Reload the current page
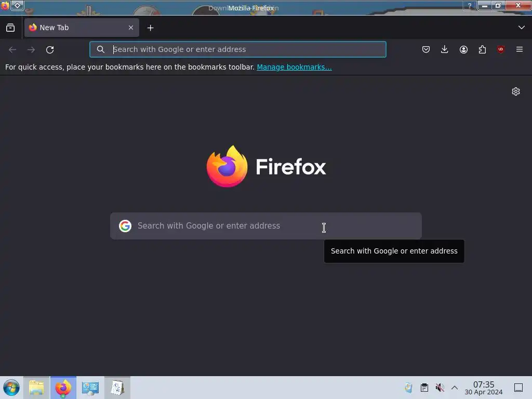 tap(50, 49)
